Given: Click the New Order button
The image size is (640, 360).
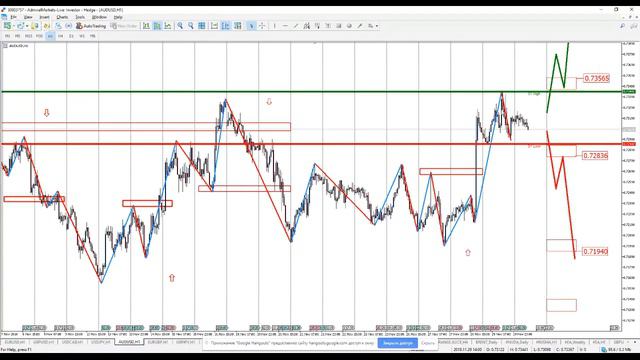Looking at the screenshot, I should click(124, 26).
